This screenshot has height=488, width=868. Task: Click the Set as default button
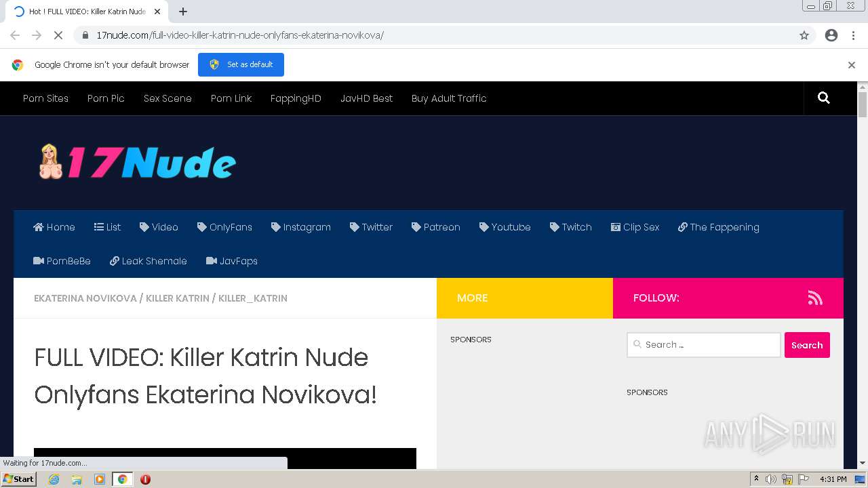(x=241, y=64)
